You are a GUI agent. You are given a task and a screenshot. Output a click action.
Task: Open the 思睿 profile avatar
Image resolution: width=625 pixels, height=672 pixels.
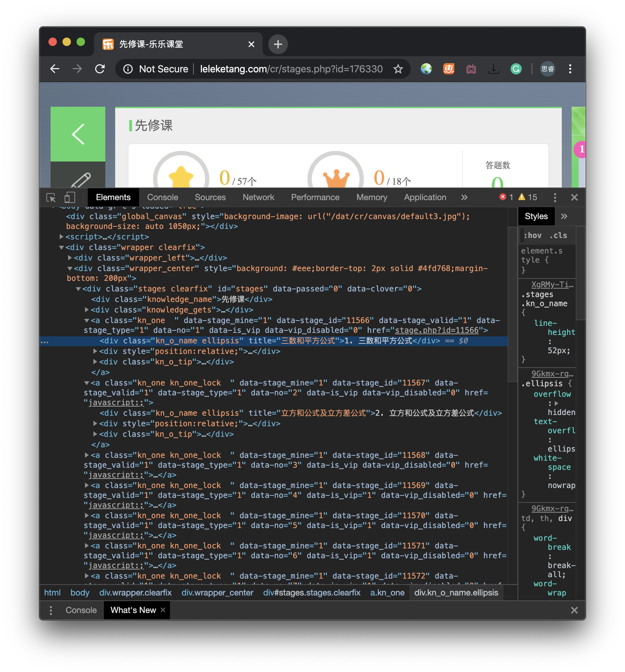pos(547,69)
